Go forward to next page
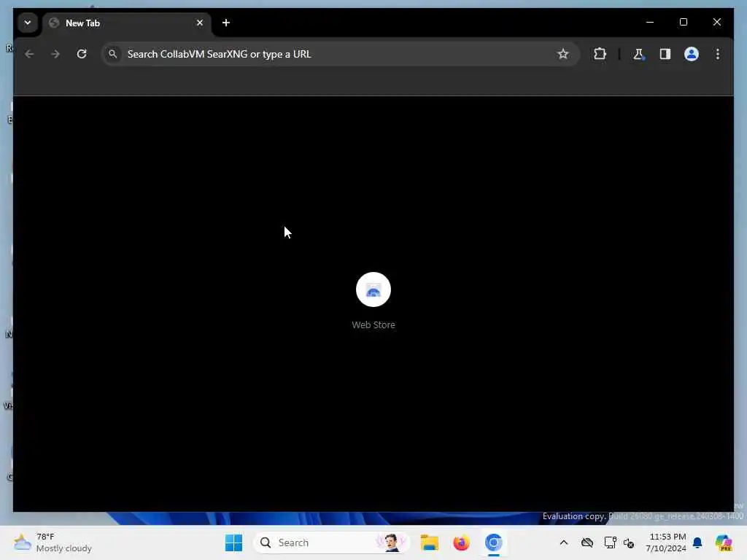 (x=55, y=54)
